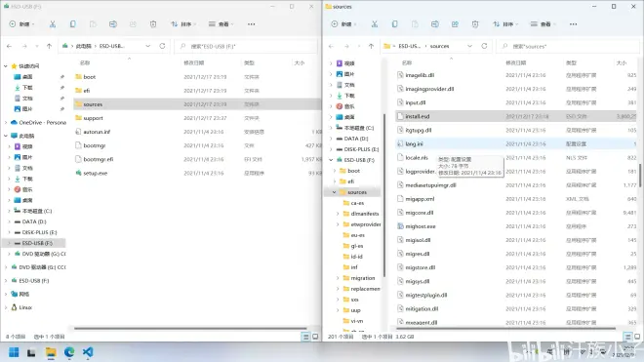Switch to details view in sources window status bar
Screen dimensions: 644x362
point(627,337)
